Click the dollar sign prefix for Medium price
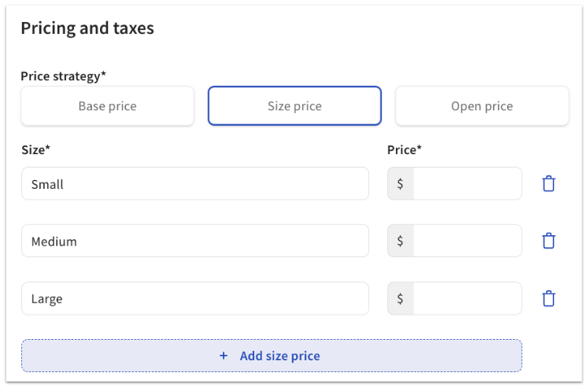This screenshot has width=588, height=387. 400,241
